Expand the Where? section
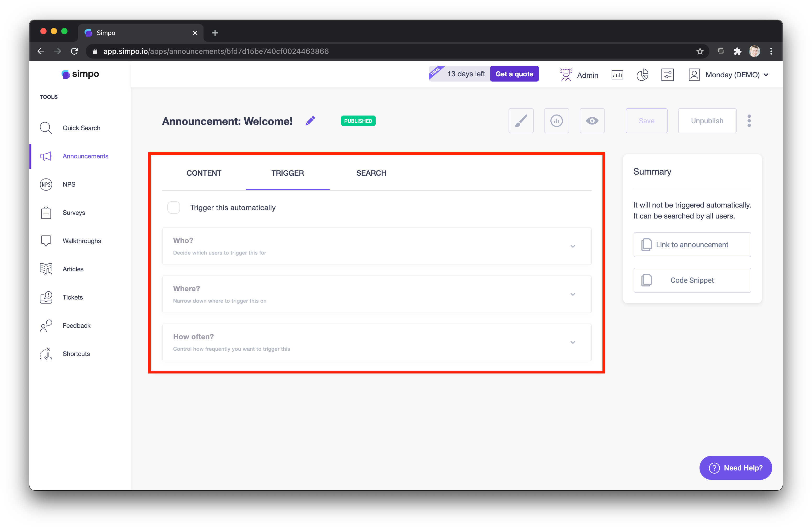Image resolution: width=812 pixels, height=529 pixels. click(x=377, y=294)
